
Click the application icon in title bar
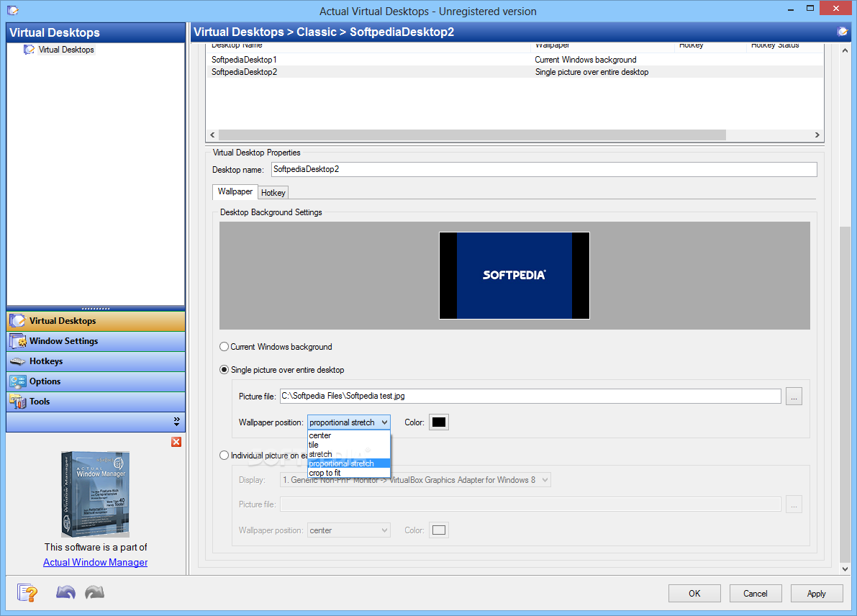pyautogui.click(x=12, y=10)
